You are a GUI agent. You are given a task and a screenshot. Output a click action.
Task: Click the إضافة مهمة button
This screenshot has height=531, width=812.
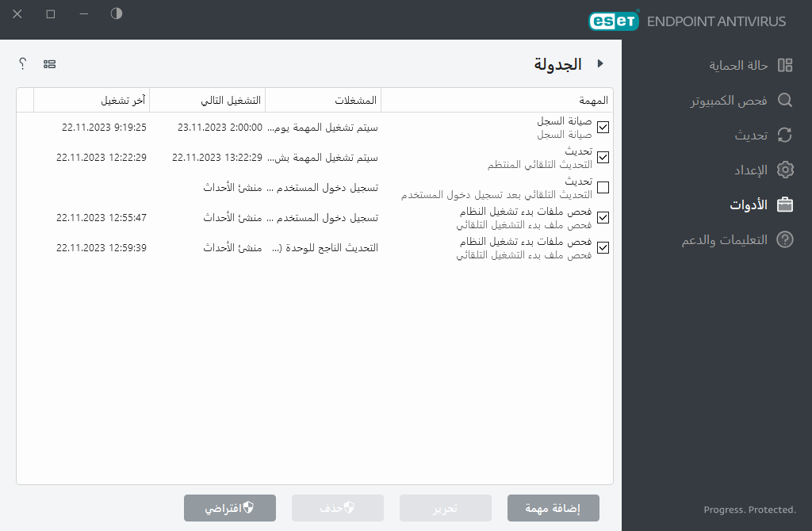point(553,508)
